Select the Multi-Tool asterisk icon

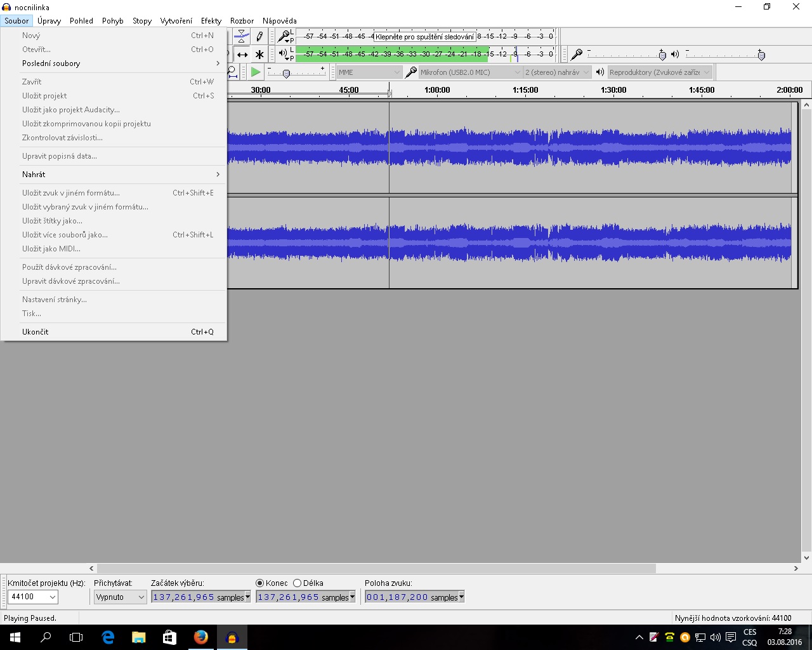click(x=259, y=55)
